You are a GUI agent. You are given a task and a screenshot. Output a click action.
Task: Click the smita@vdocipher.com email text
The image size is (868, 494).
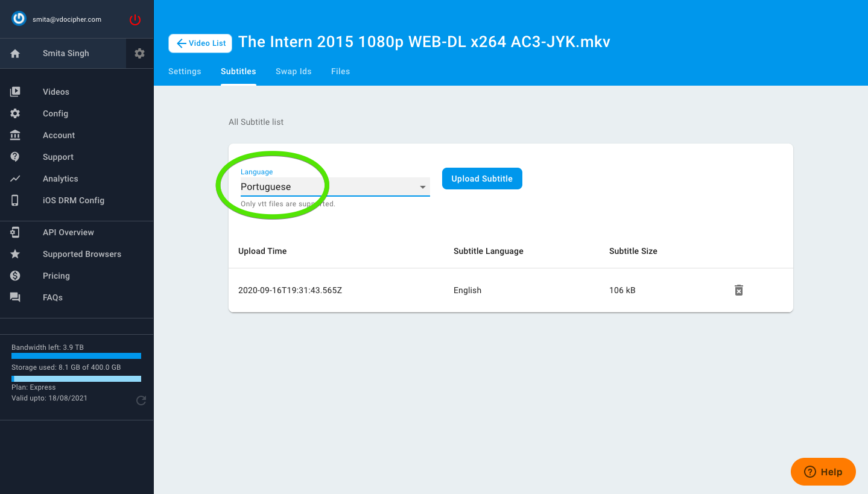coord(67,19)
